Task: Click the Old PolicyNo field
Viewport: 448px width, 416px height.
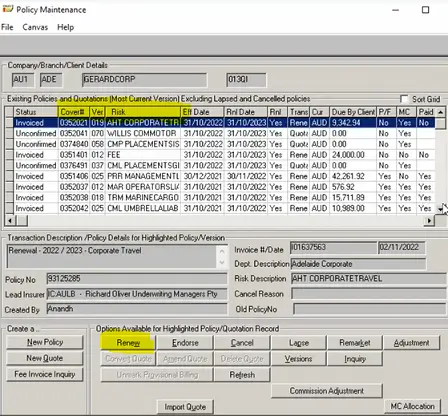Action: (370, 309)
